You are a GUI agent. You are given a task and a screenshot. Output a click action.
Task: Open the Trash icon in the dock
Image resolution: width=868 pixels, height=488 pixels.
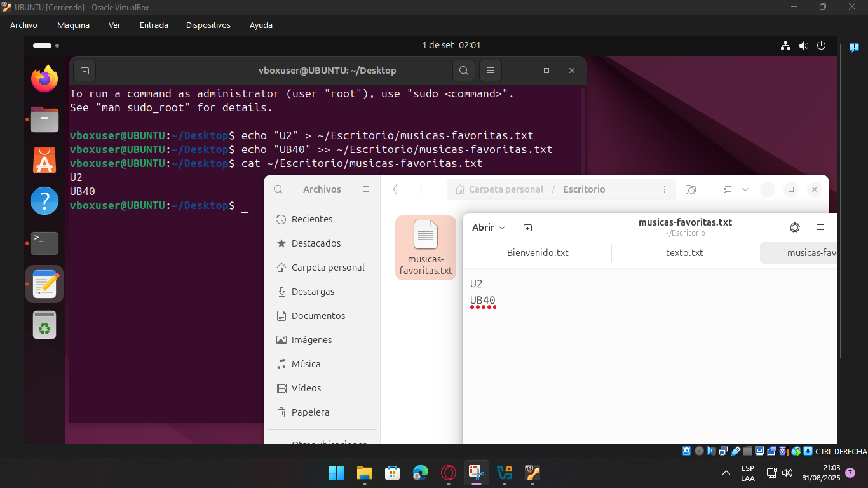point(44,325)
